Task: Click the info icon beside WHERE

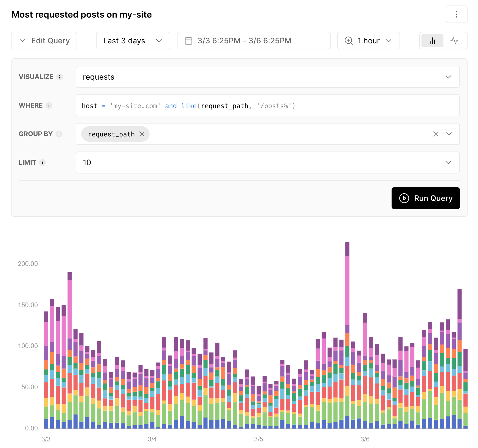Action: point(49,105)
